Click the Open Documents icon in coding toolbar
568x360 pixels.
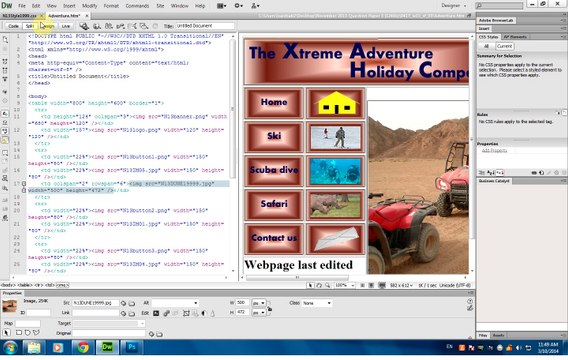pyautogui.click(x=5, y=39)
